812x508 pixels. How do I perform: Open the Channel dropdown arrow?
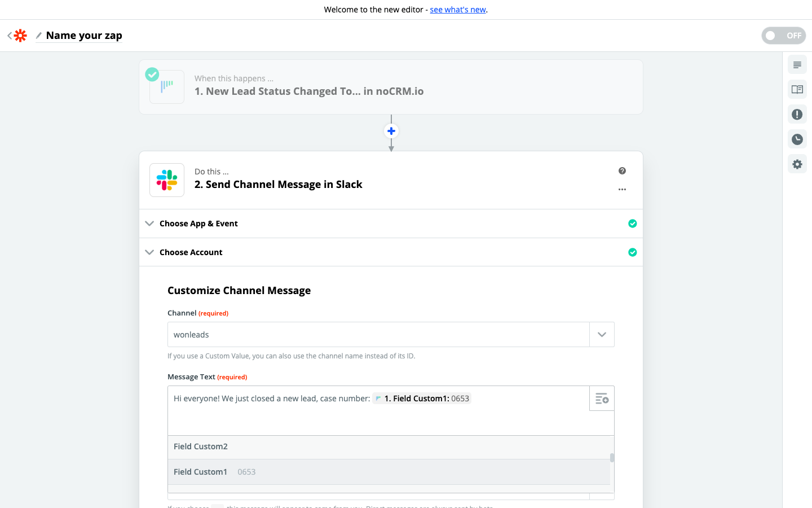[602, 335]
